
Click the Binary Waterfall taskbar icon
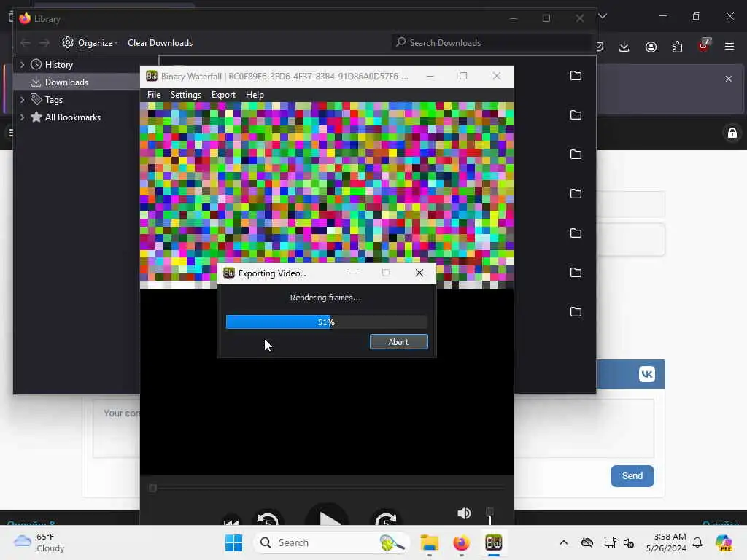[494, 542]
